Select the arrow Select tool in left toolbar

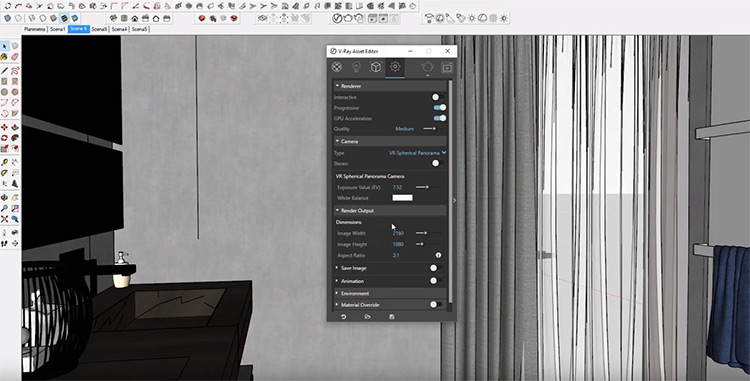5,46
